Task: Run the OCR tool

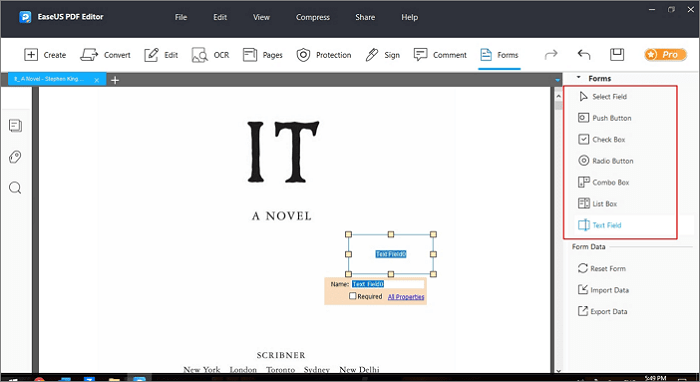Action: click(210, 55)
